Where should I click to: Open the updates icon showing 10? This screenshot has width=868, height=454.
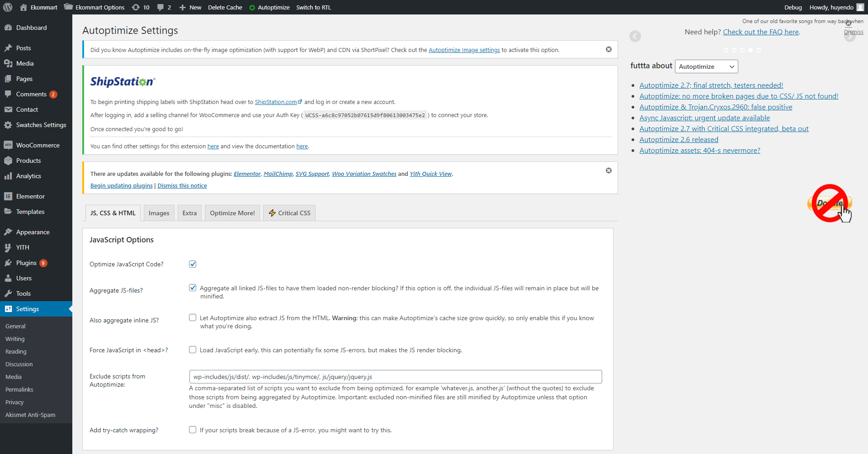point(141,7)
